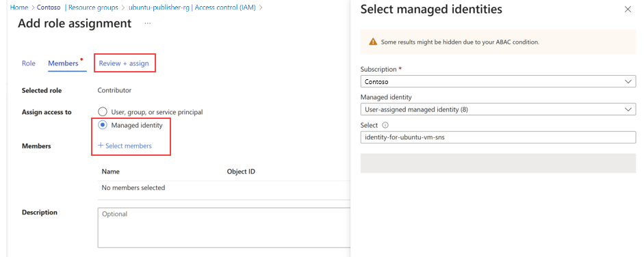Click the info icon beside Select label

pos(385,126)
